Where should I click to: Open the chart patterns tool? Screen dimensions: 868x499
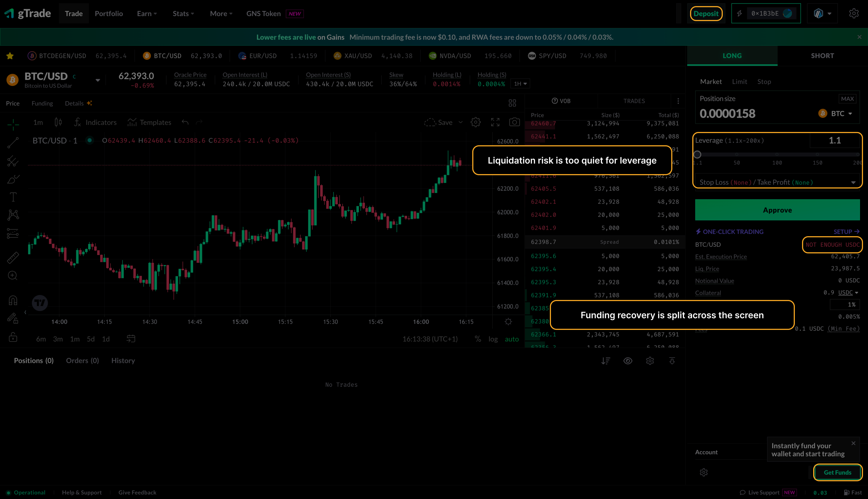point(13,215)
